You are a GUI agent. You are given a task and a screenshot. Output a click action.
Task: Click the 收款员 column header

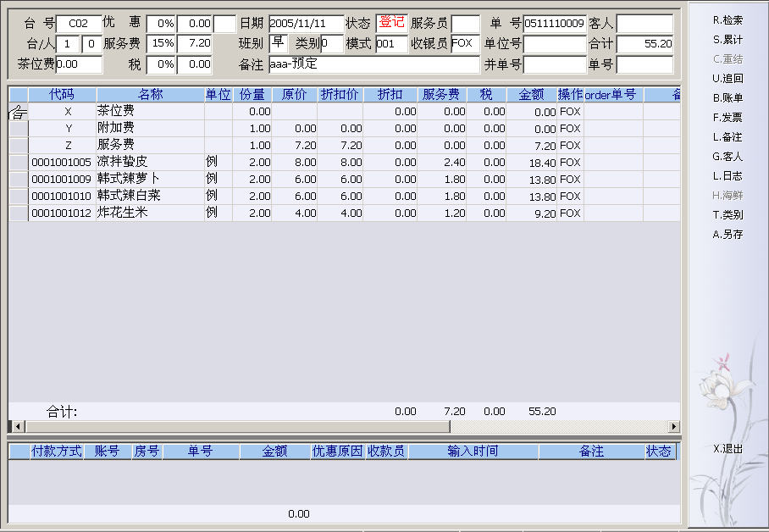tap(386, 451)
